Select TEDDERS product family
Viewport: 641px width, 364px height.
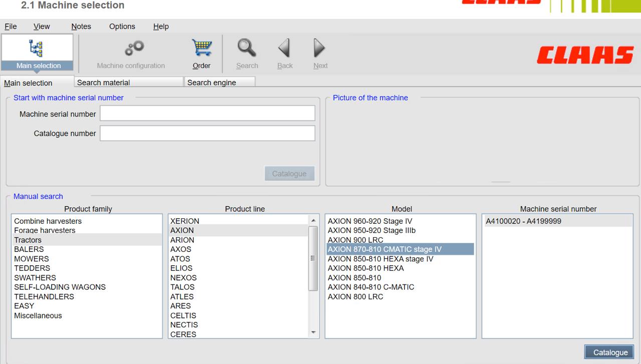[87, 268]
